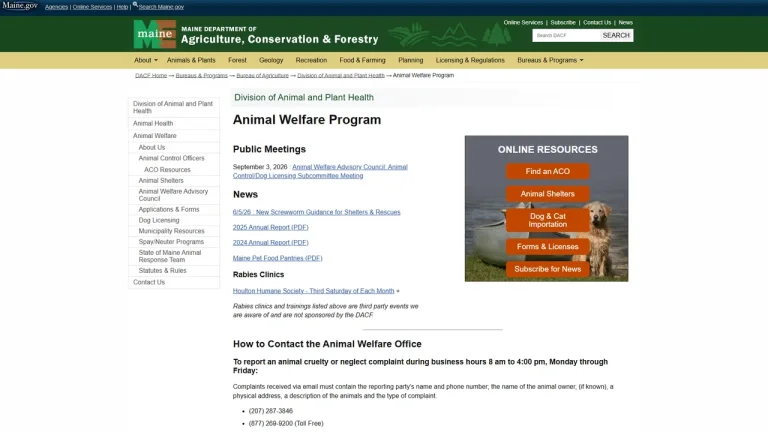
Task: Open the 2025 Annual Report PDF
Action: tap(270, 227)
